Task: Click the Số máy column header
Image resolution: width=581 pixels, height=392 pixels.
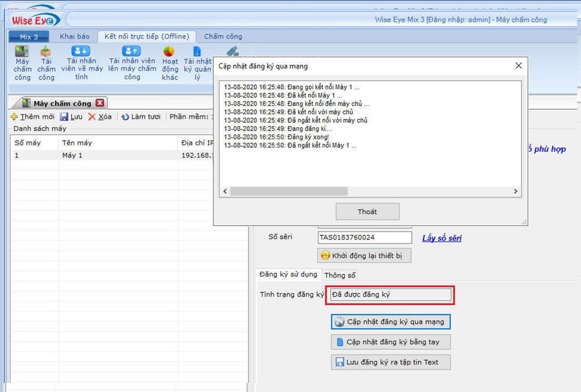Action: [x=34, y=143]
